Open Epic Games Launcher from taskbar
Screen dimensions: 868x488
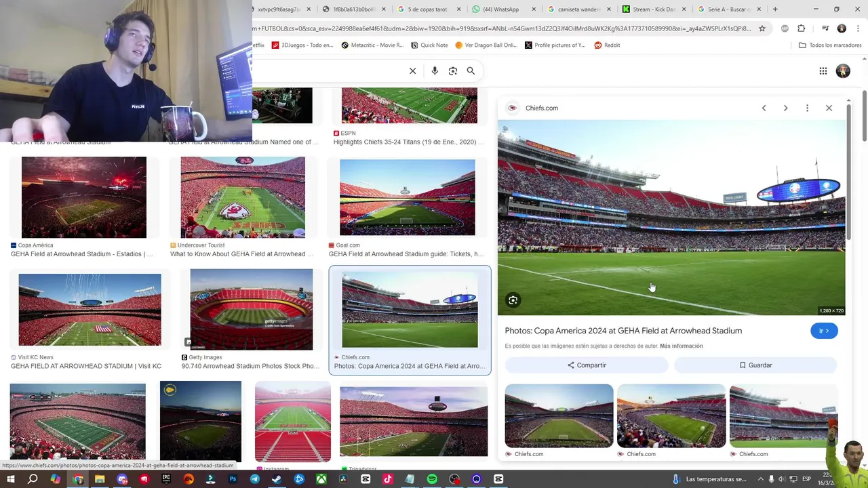(x=166, y=479)
